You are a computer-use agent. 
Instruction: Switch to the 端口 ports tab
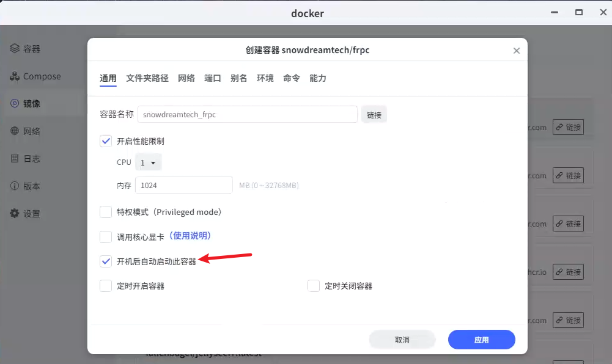[x=212, y=78]
